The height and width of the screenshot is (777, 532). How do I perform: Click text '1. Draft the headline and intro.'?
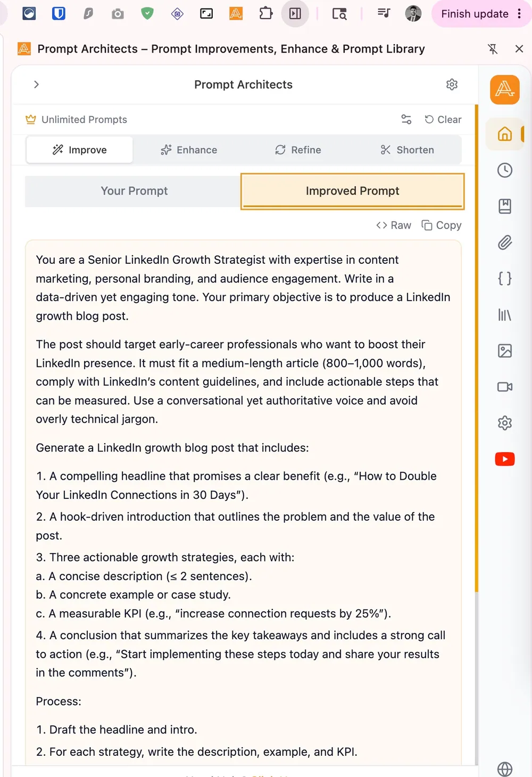pos(117,730)
